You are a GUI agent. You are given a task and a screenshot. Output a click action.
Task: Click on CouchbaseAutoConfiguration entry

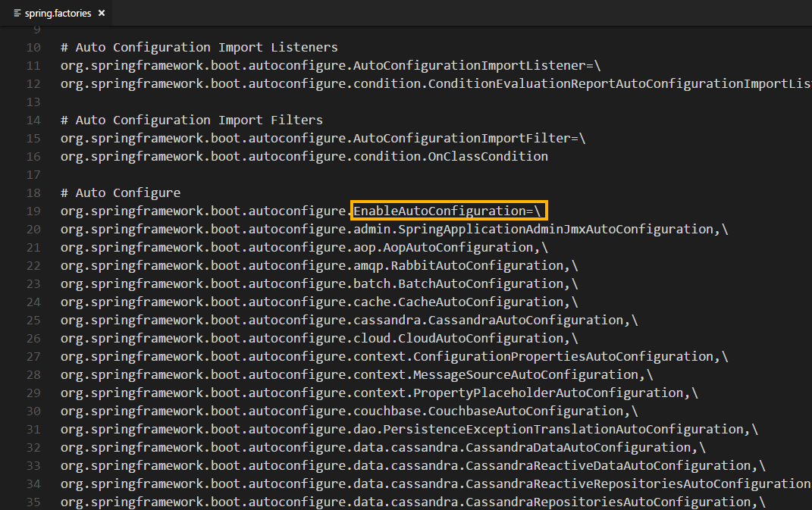[525, 411]
